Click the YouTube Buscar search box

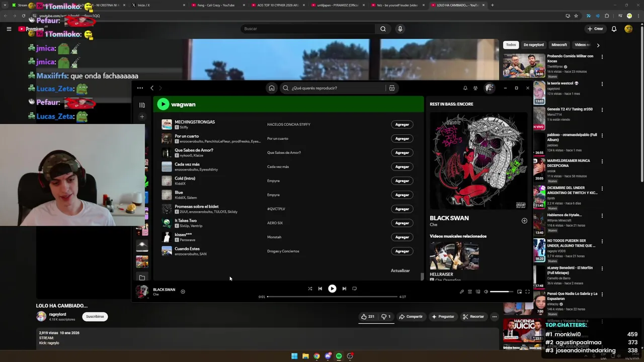307,29
